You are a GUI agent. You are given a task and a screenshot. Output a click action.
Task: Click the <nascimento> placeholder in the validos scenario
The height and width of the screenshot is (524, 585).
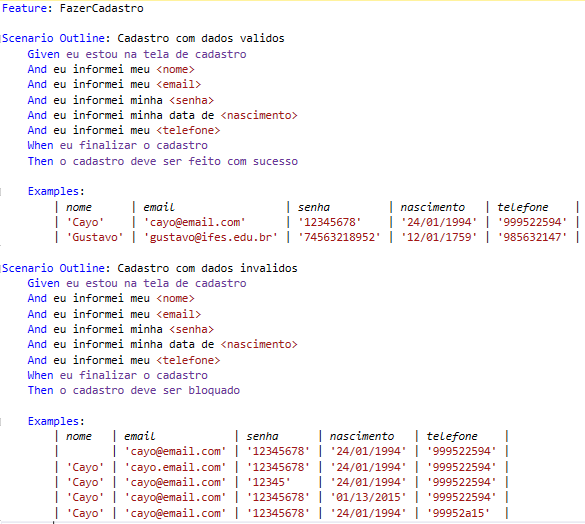pos(259,116)
